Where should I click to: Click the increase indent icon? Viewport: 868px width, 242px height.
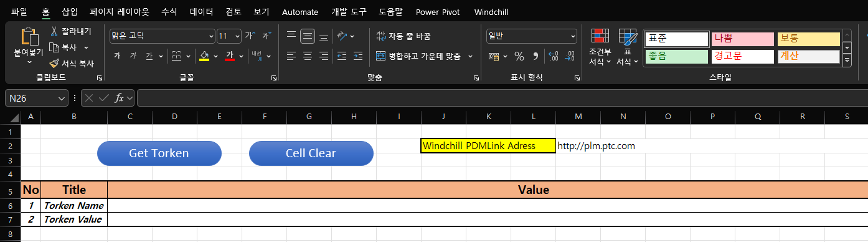[359, 56]
